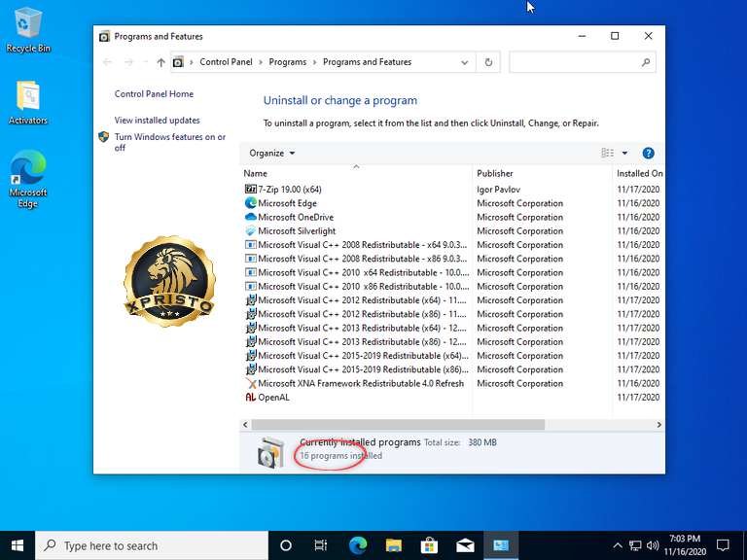Click the back navigation arrow
Image resolution: width=747 pixels, height=560 pixels.
pyautogui.click(x=108, y=62)
